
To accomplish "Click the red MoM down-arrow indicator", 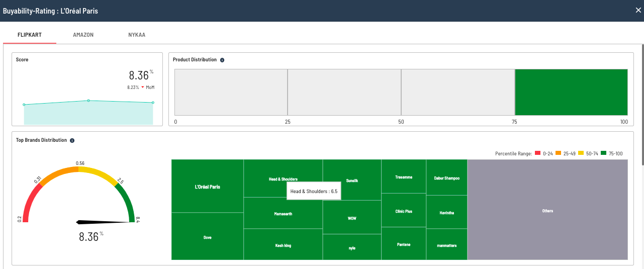I will click(x=143, y=87).
